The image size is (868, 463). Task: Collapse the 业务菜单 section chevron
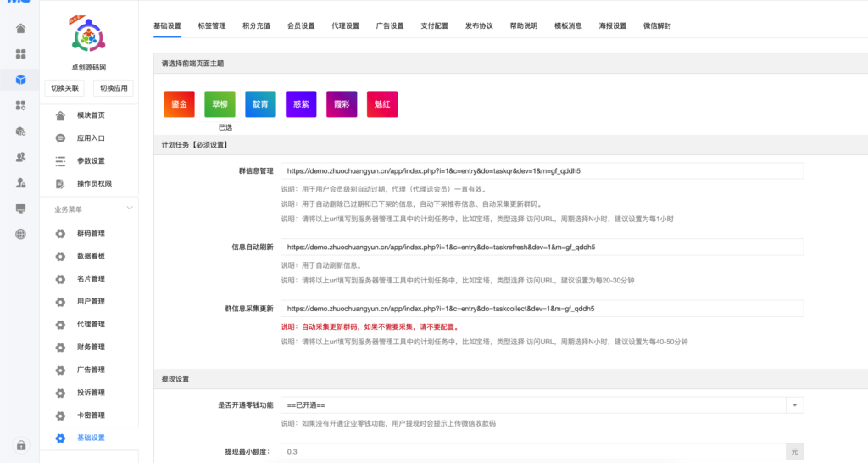(130, 209)
